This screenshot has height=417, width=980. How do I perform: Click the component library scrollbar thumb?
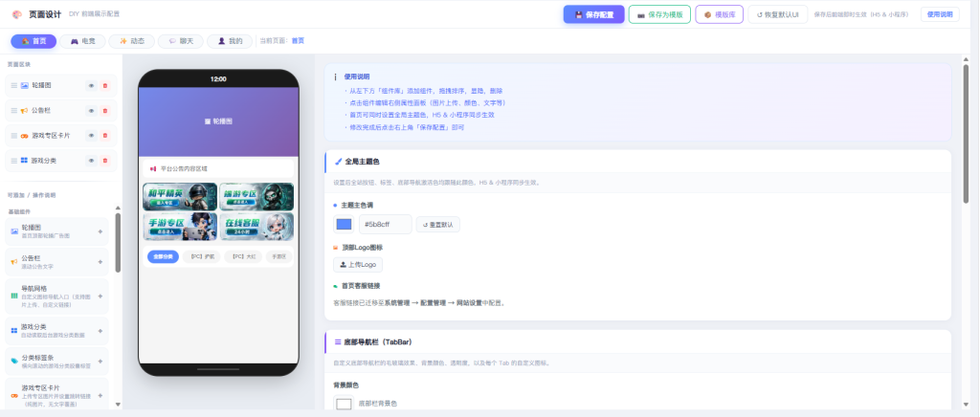coord(118,243)
